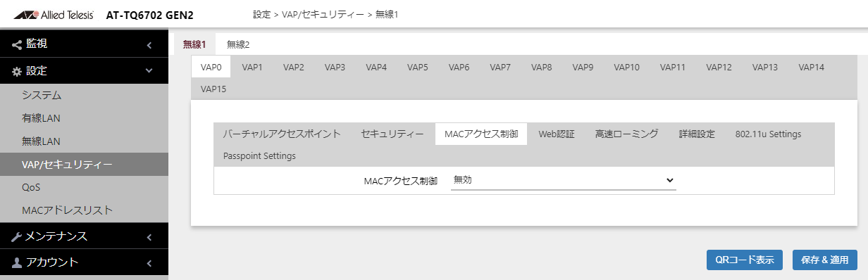This screenshot has width=868, height=280.
Task: Expand the 監視 sidebar section chevron
Action: pyautogui.click(x=149, y=45)
